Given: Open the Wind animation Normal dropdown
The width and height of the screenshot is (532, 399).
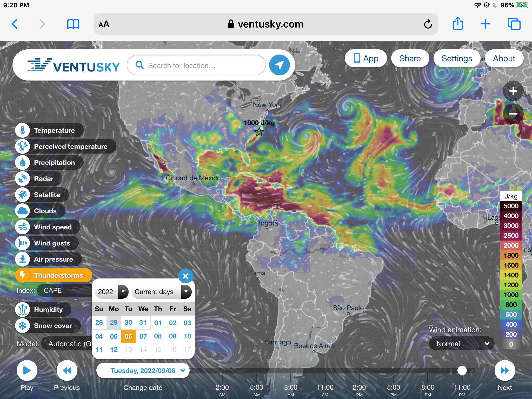Looking at the screenshot, I should (462, 344).
